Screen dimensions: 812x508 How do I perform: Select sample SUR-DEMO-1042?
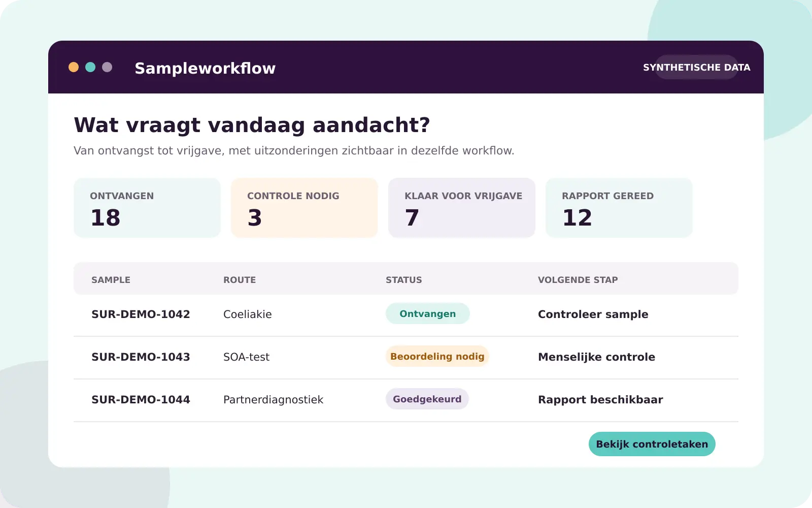pyautogui.click(x=141, y=314)
